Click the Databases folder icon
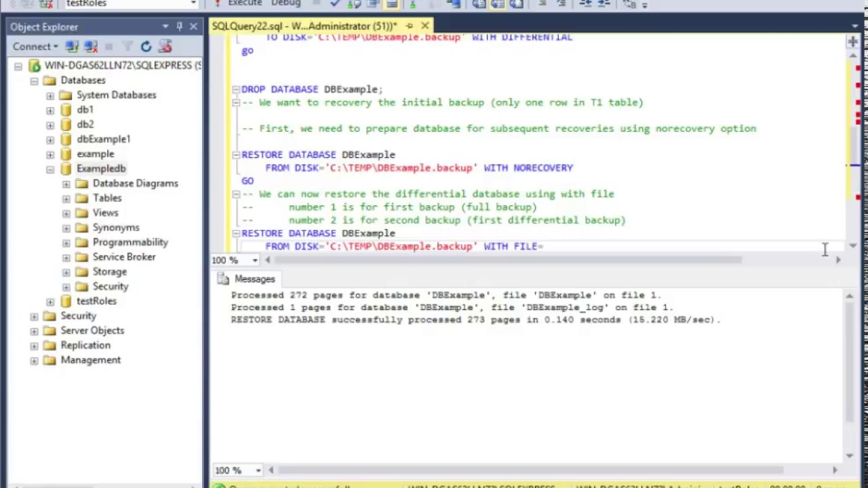The image size is (868, 488). point(50,81)
